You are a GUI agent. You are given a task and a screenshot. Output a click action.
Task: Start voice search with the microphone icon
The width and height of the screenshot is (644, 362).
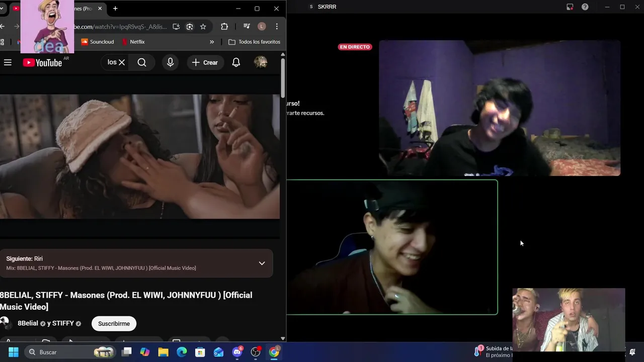click(170, 62)
